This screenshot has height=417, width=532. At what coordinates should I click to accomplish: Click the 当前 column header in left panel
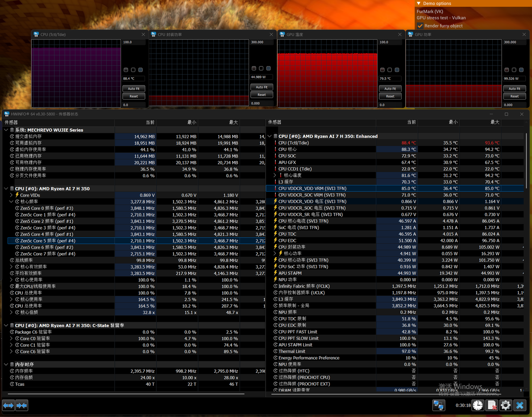[135, 122]
